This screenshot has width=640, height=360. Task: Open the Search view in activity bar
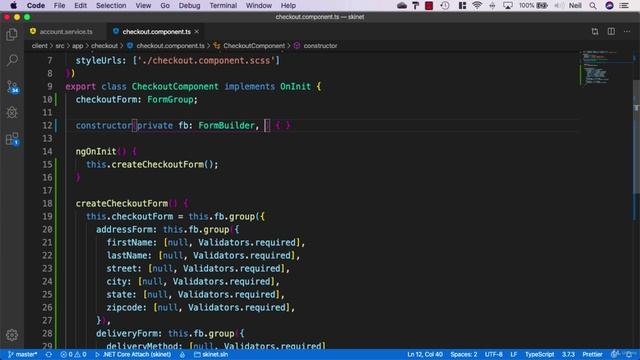(x=12, y=60)
